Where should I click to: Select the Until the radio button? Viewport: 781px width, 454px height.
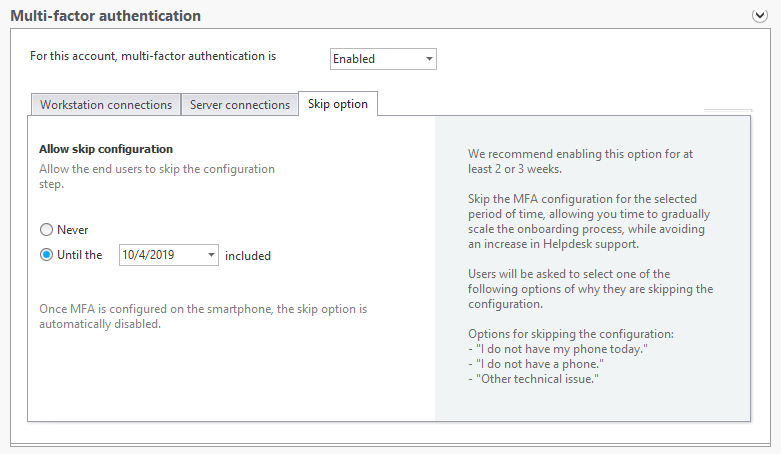coord(46,255)
